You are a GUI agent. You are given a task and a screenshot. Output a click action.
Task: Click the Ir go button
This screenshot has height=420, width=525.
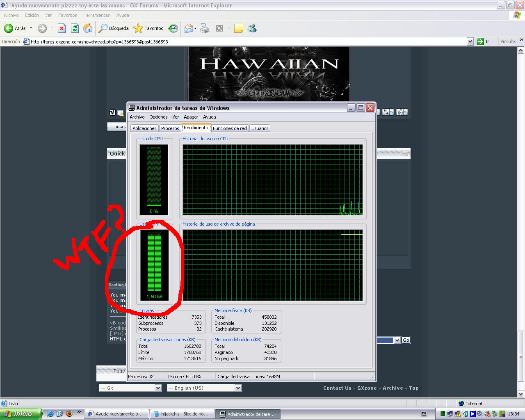(483, 41)
